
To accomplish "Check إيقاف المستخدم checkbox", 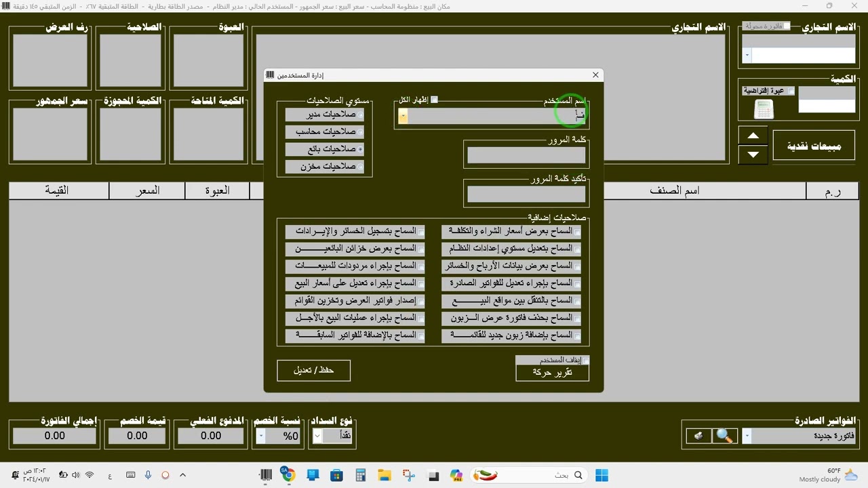I will point(586,361).
